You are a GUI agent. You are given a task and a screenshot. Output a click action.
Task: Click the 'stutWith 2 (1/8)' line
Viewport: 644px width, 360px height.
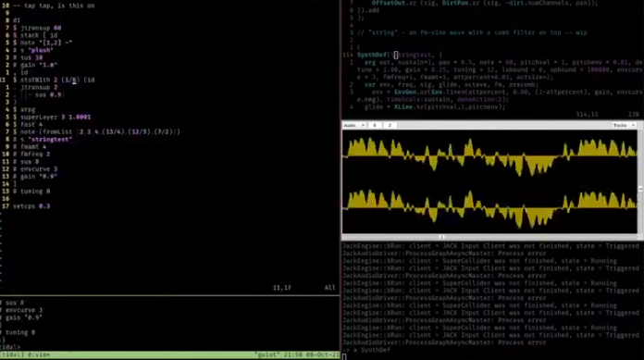point(54,80)
